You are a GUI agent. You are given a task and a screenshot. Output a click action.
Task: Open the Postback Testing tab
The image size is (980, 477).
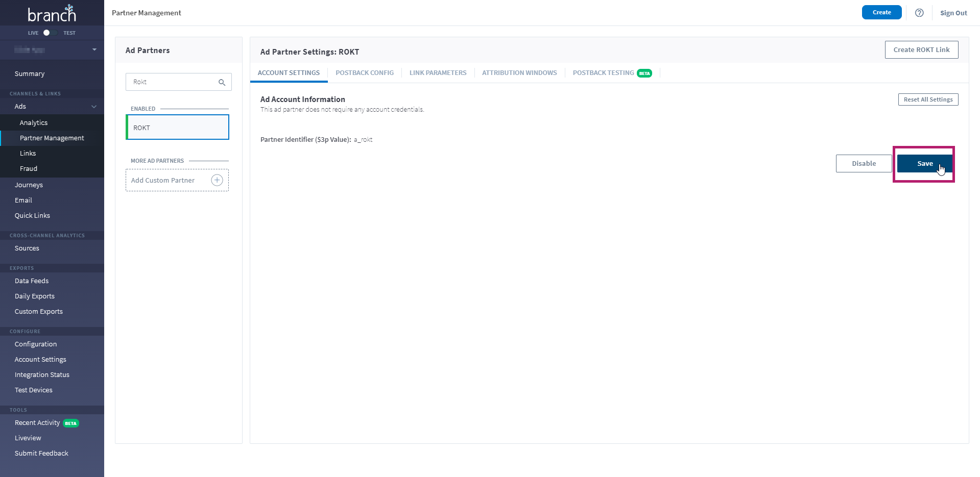(612, 73)
